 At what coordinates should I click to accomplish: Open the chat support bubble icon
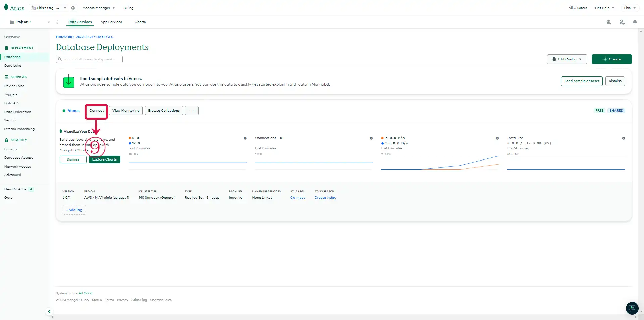[x=632, y=308]
